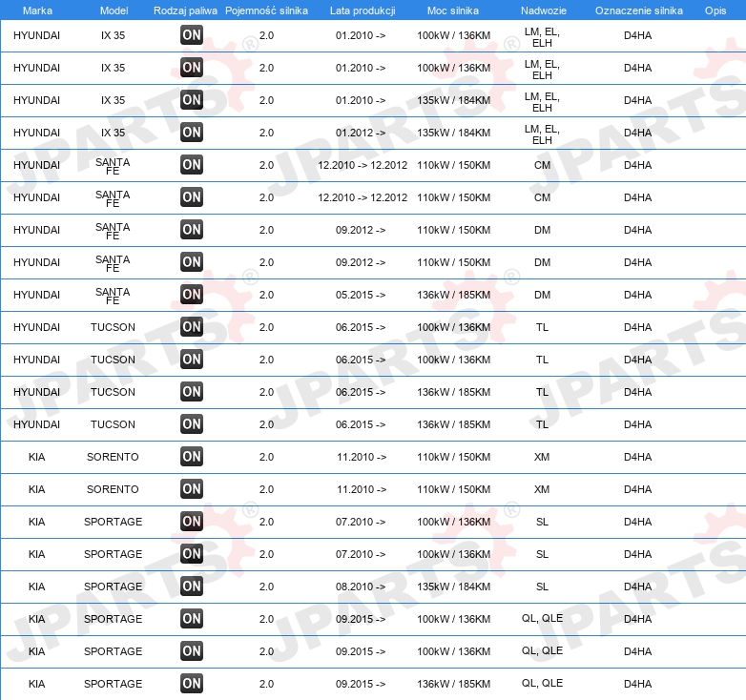This screenshot has width=746, height=700.
Task: Click engine code D4HA in the 01.2012 row
Action: point(638,133)
